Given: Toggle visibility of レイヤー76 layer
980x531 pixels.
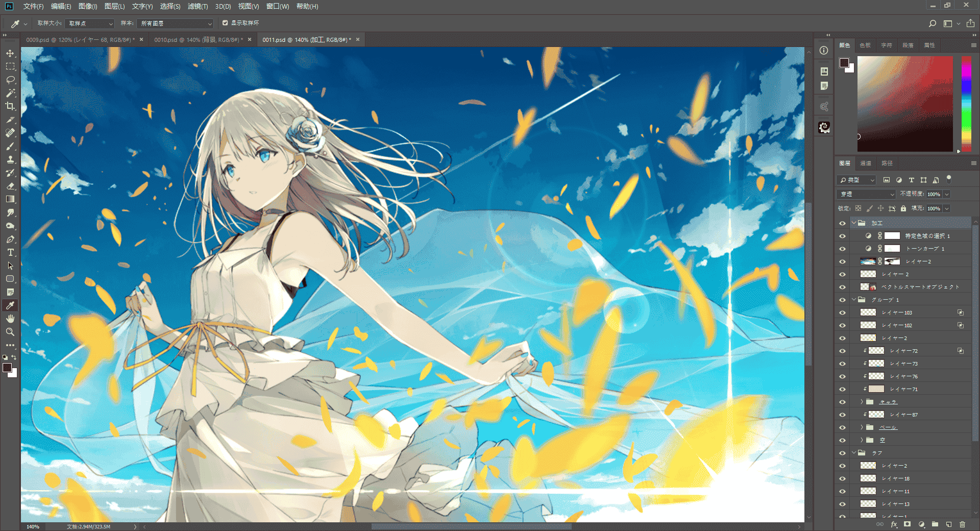Looking at the screenshot, I should pyautogui.click(x=842, y=376).
